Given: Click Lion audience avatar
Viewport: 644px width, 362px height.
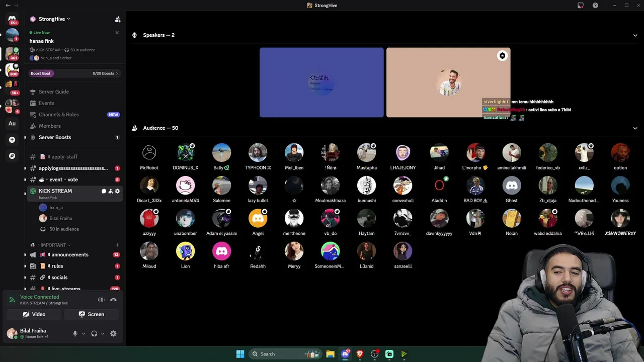Looking at the screenshot, I should point(186,251).
